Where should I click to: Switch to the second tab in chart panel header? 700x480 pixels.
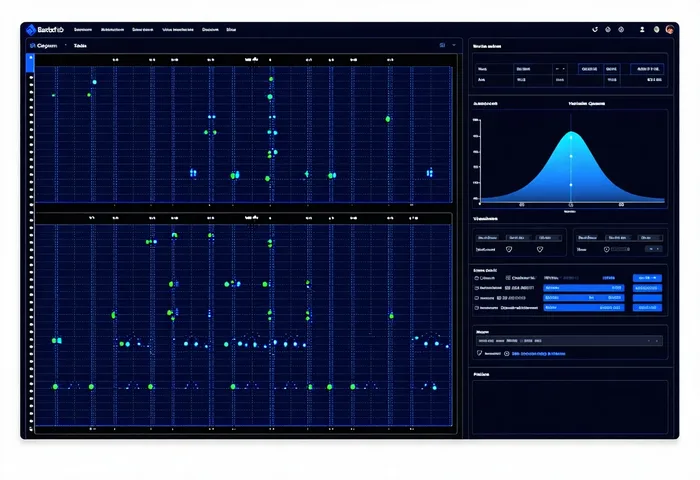(80, 46)
